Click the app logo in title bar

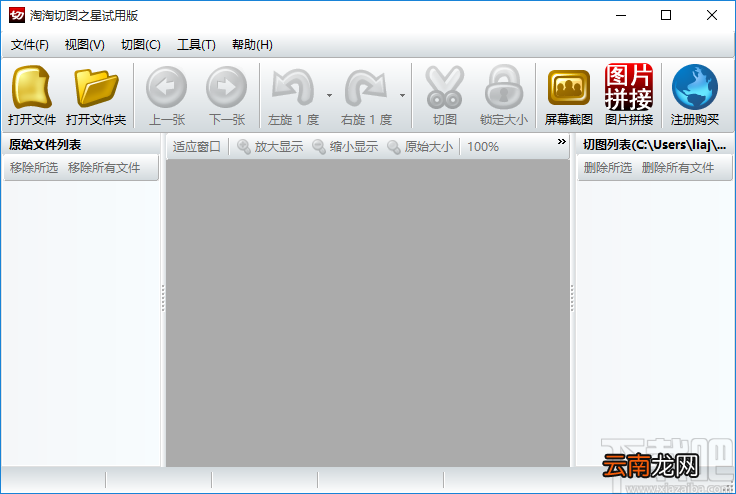(x=17, y=15)
